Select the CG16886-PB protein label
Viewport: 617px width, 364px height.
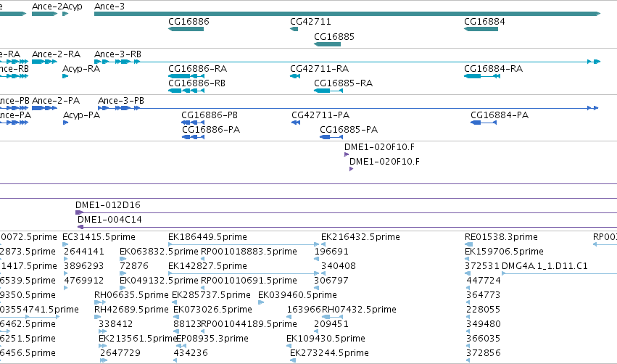click(210, 115)
